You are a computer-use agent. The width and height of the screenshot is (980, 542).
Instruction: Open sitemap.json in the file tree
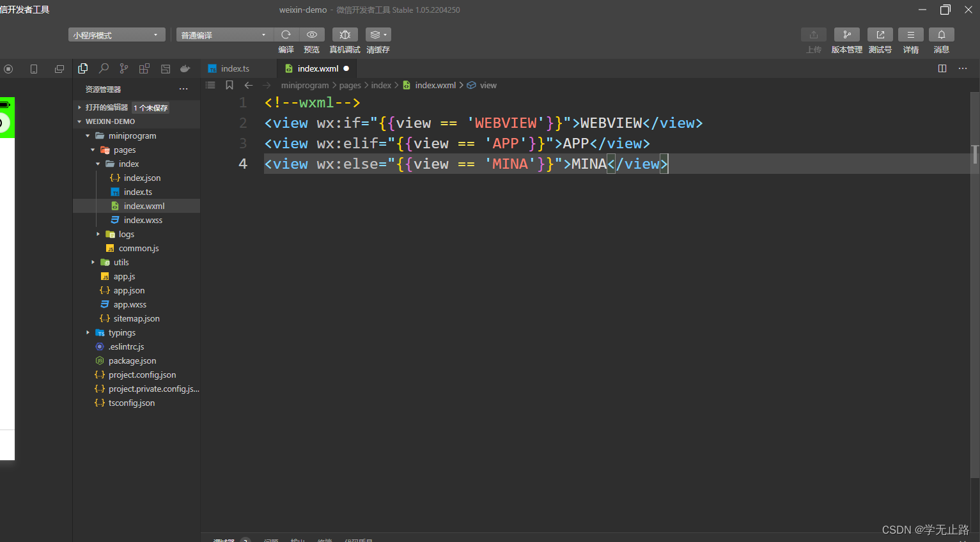(x=136, y=318)
